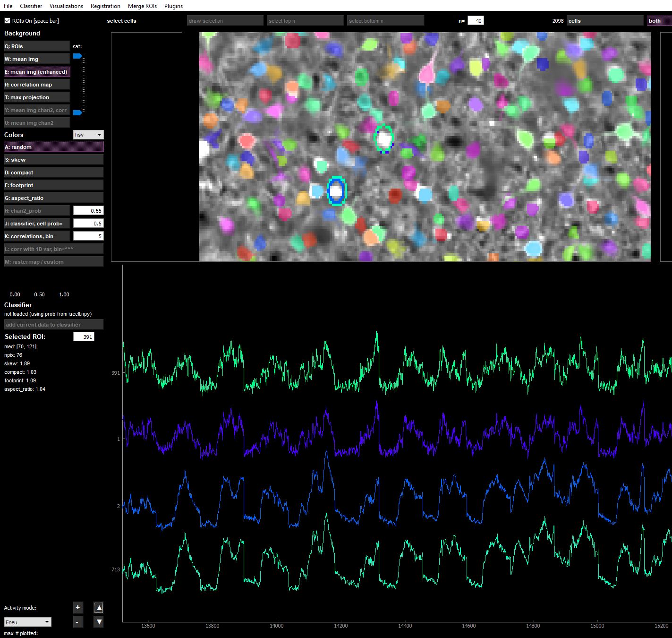Toggle the ROIs On checkbox
This screenshot has height=638, width=672.
pos(7,20)
